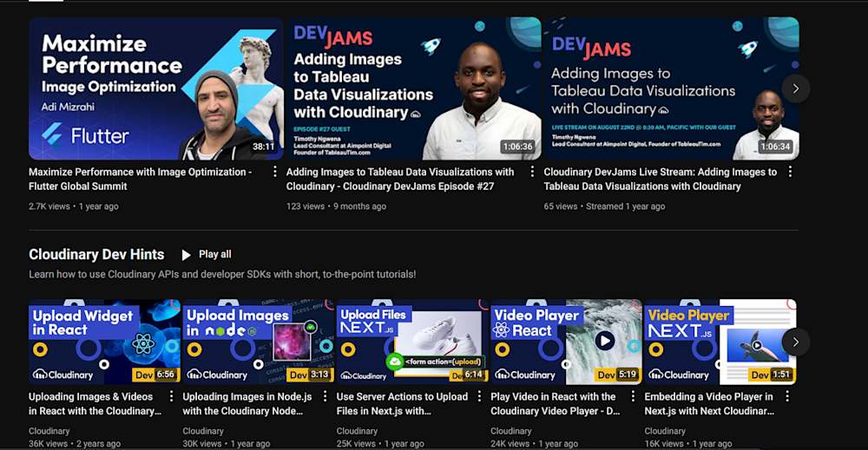Open three-dot menu for Uploading Images in Node.js

point(325,396)
